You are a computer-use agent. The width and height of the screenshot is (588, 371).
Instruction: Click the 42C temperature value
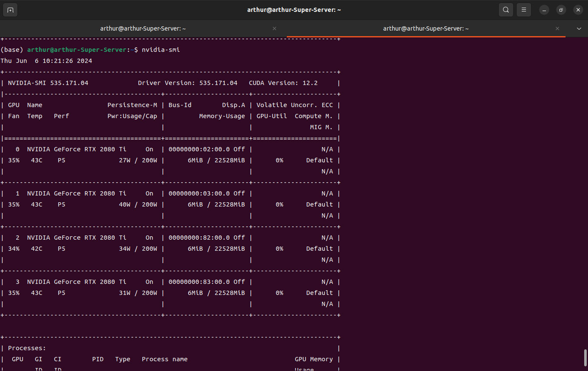[x=37, y=249]
